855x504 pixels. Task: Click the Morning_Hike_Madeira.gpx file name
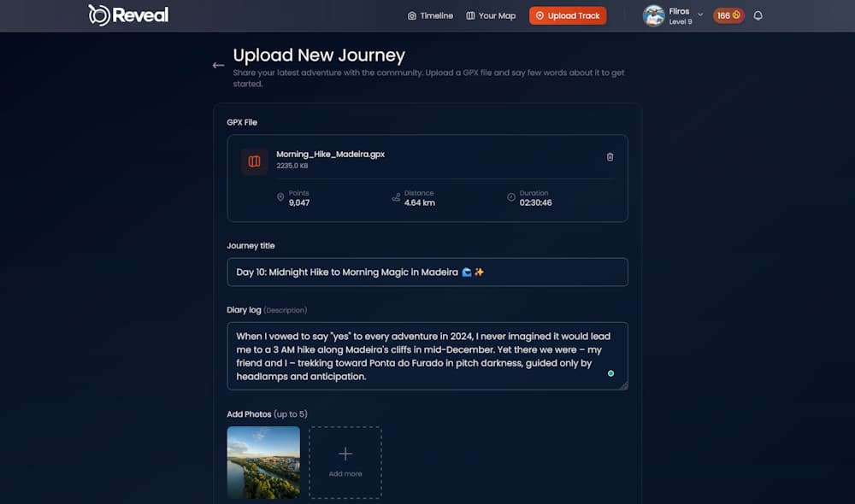(330, 155)
